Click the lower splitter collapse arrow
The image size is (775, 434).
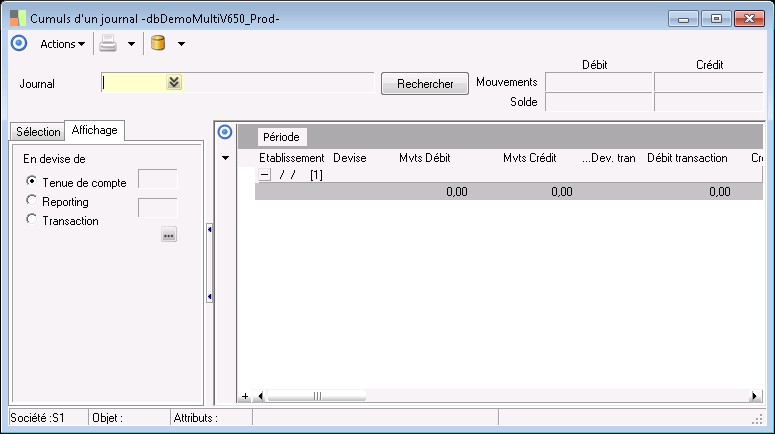210,297
